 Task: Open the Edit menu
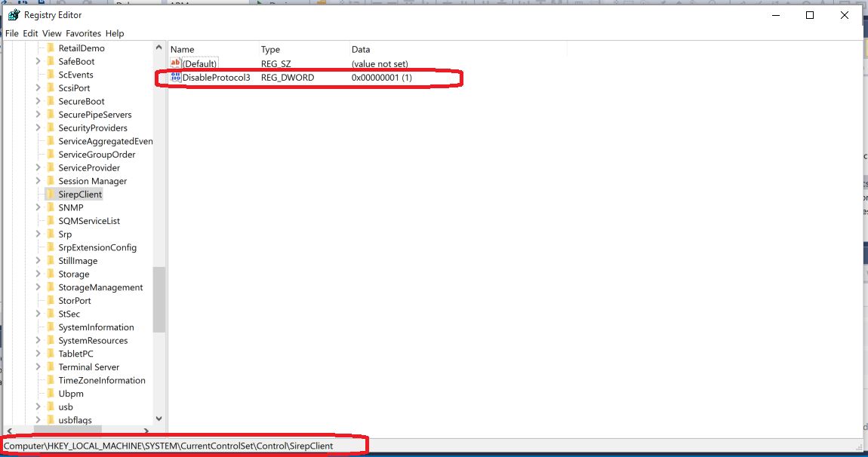pos(30,33)
